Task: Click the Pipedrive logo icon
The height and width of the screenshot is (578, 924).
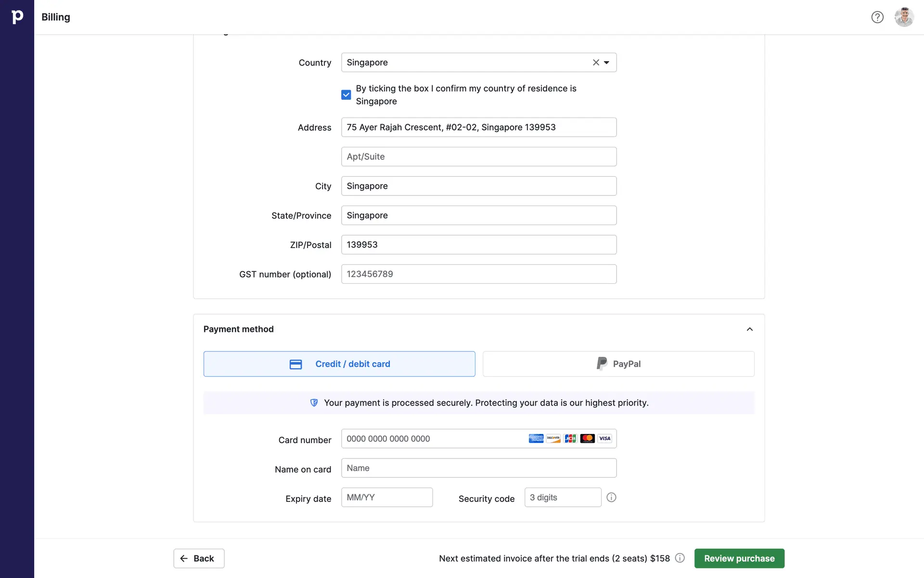Action: [17, 17]
